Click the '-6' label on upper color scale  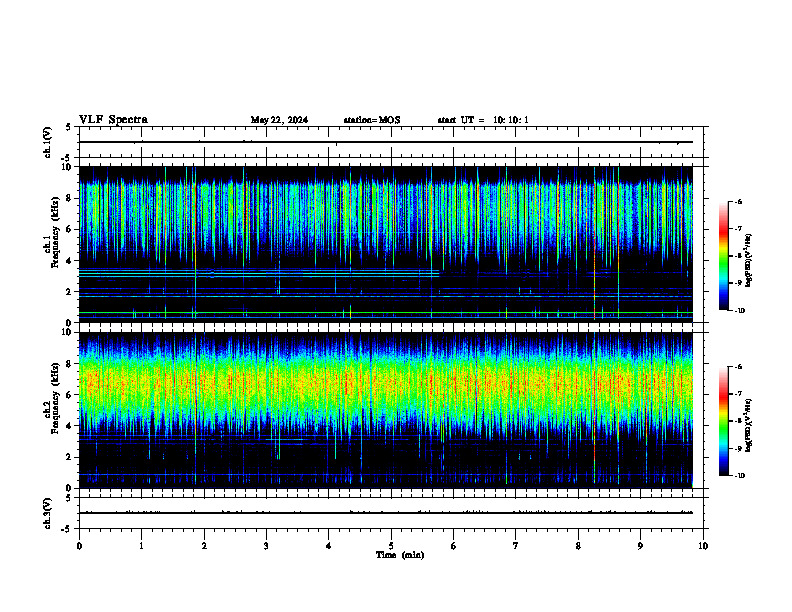tap(738, 201)
